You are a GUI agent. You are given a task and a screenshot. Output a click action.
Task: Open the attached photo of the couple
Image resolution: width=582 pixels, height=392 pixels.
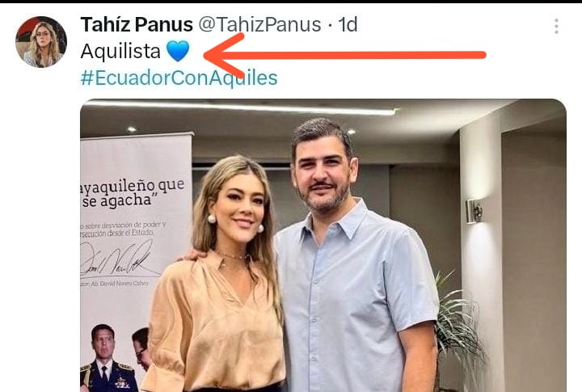click(x=323, y=246)
